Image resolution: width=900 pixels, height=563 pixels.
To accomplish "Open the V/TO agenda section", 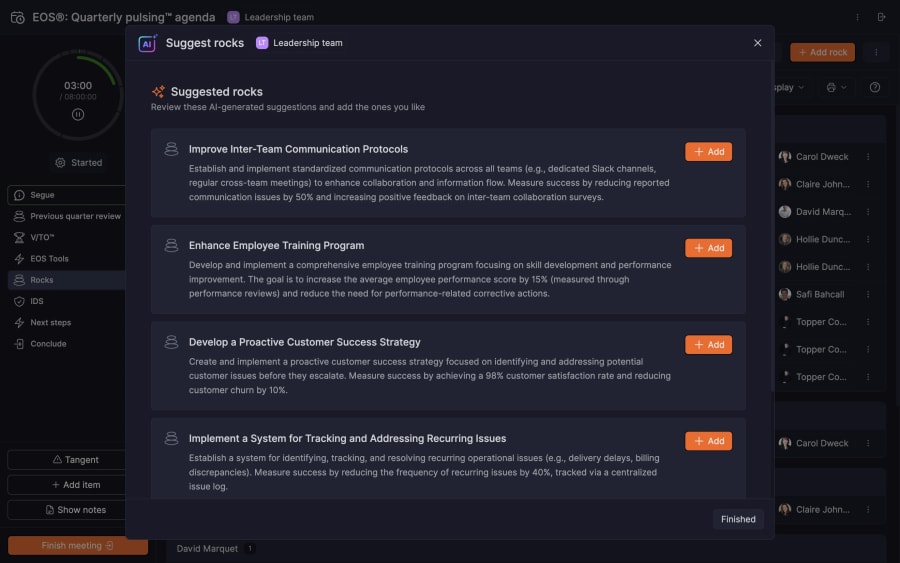I will [x=67, y=237].
